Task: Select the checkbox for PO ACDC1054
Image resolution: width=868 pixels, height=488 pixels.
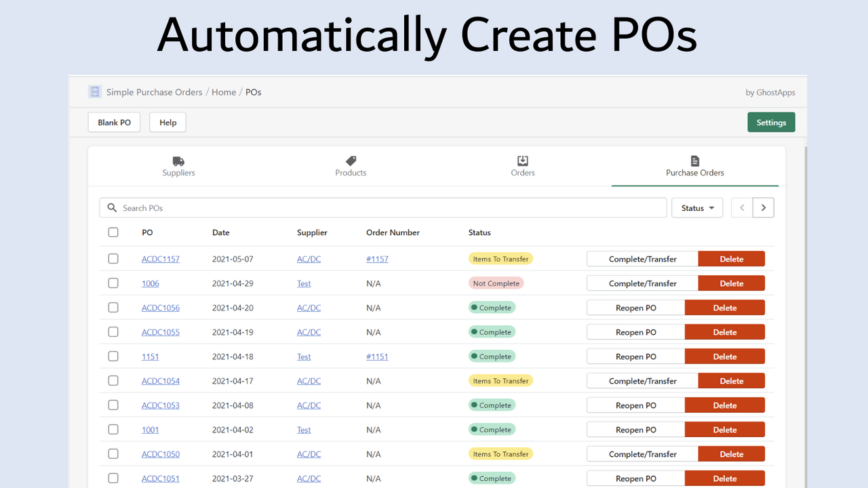Action: point(113,381)
